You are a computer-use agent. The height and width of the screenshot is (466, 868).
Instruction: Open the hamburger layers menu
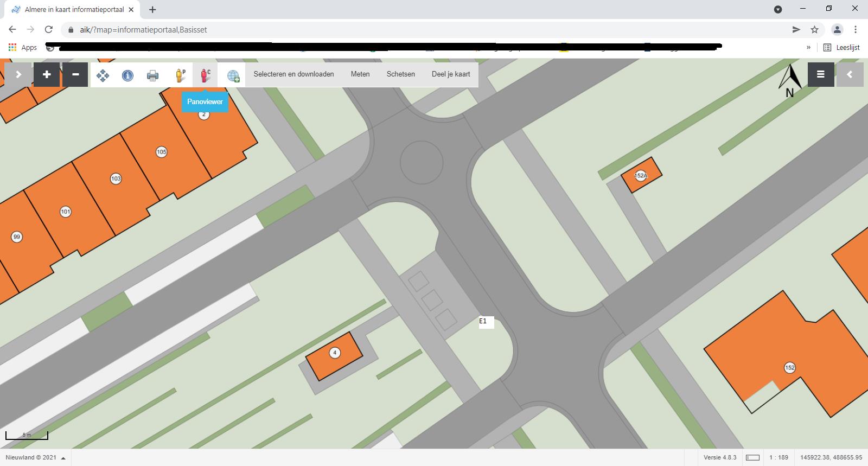820,75
